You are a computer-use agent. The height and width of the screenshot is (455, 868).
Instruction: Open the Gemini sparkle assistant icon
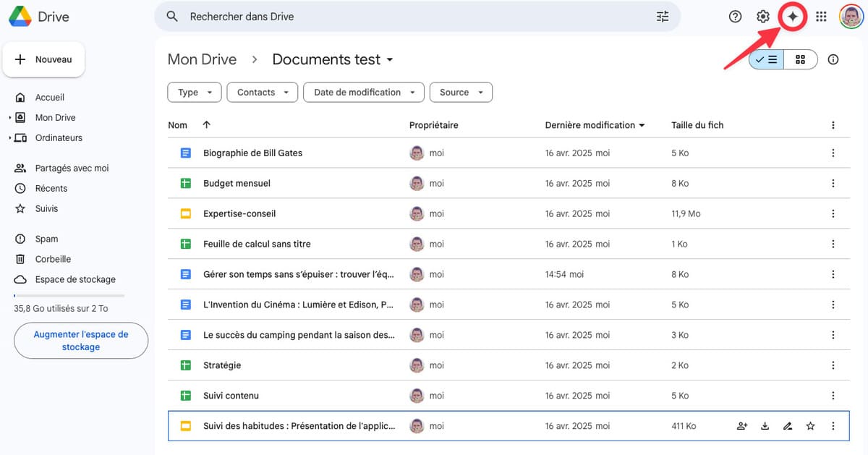pyautogui.click(x=793, y=17)
